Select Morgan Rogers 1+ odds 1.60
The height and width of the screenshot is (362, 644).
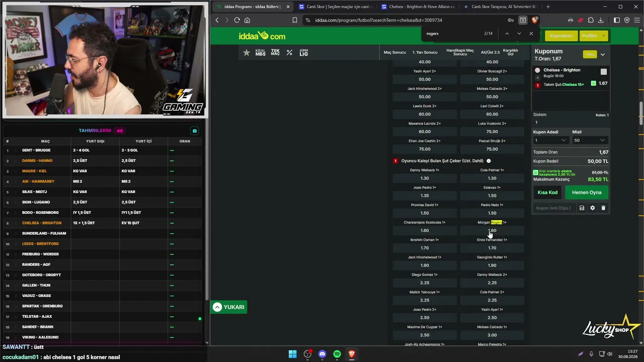(492, 231)
